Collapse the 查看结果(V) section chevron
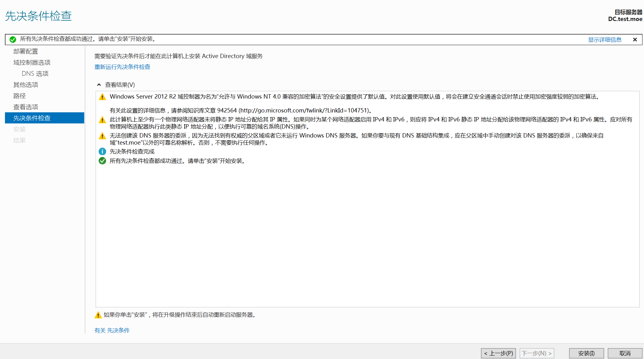 pyautogui.click(x=99, y=85)
